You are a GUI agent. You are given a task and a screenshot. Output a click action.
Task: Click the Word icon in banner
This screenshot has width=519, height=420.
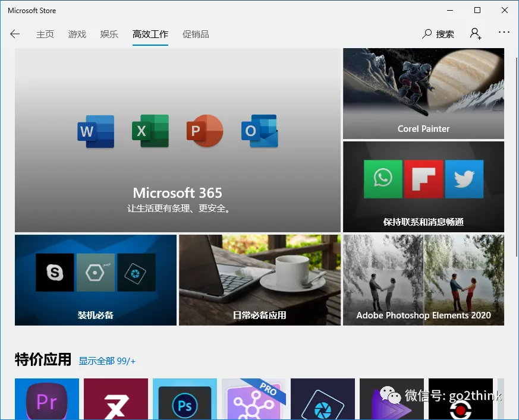pos(96,131)
